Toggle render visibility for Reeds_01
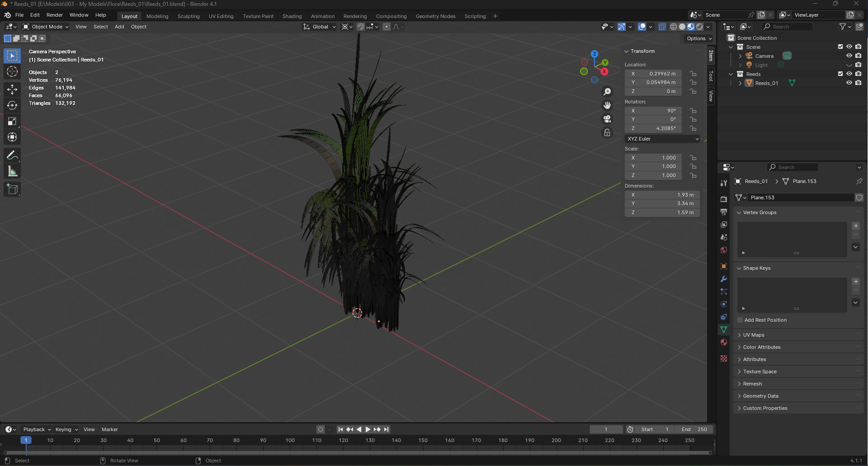The image size is (868, 466). [858, 83]
